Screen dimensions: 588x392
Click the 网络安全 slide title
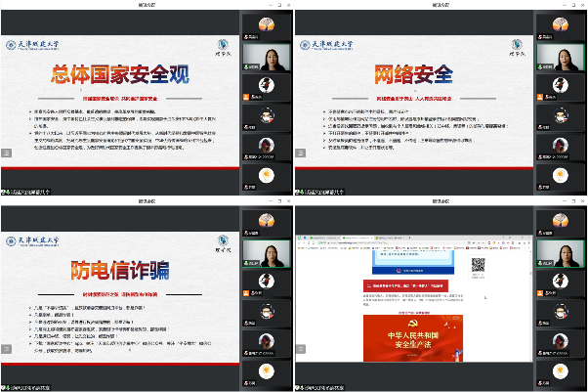412,75
